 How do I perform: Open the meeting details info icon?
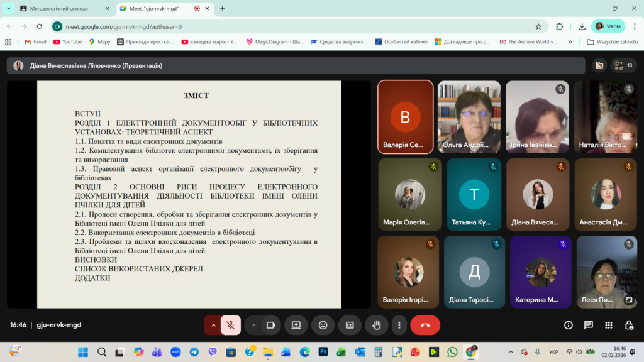[x=569, y=325]
